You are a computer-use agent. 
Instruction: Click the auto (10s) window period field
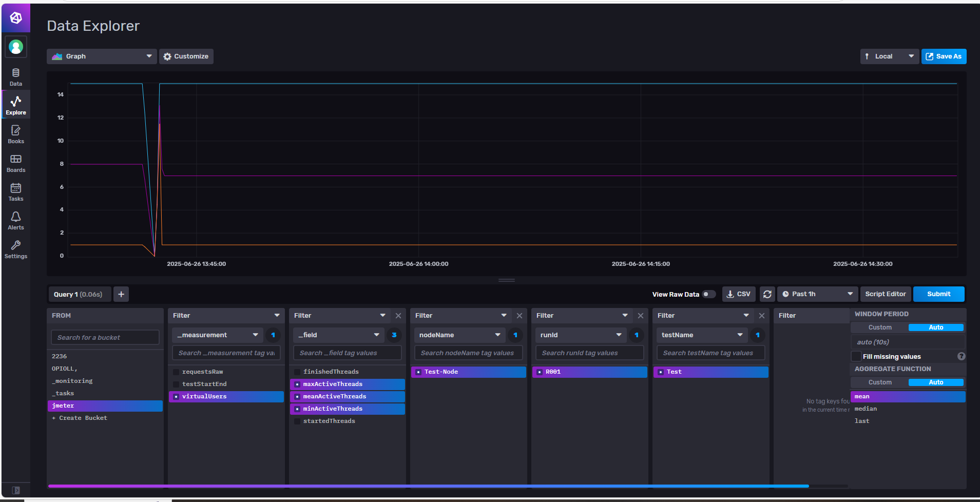coord(908,342)
